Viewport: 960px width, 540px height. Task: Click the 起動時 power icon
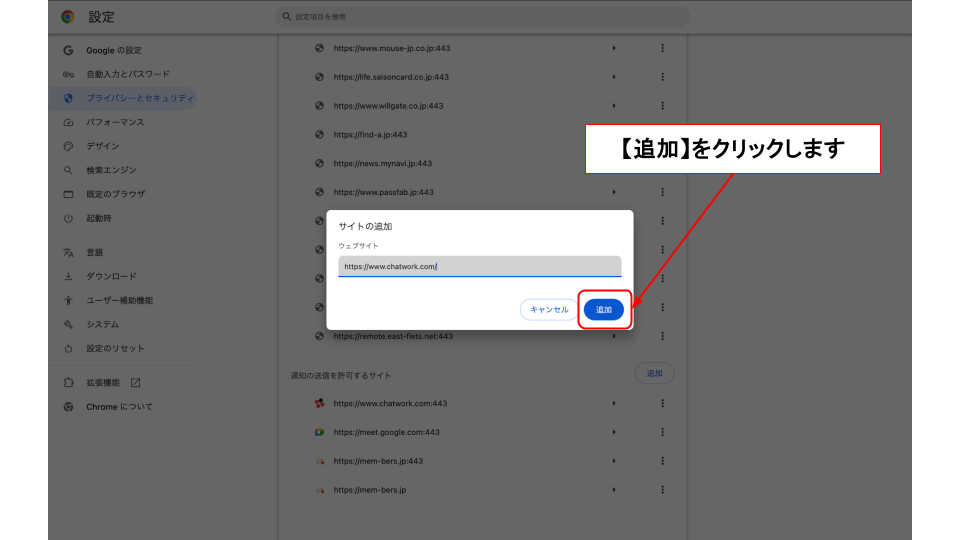pyautogui.click(x=68, y=218)
